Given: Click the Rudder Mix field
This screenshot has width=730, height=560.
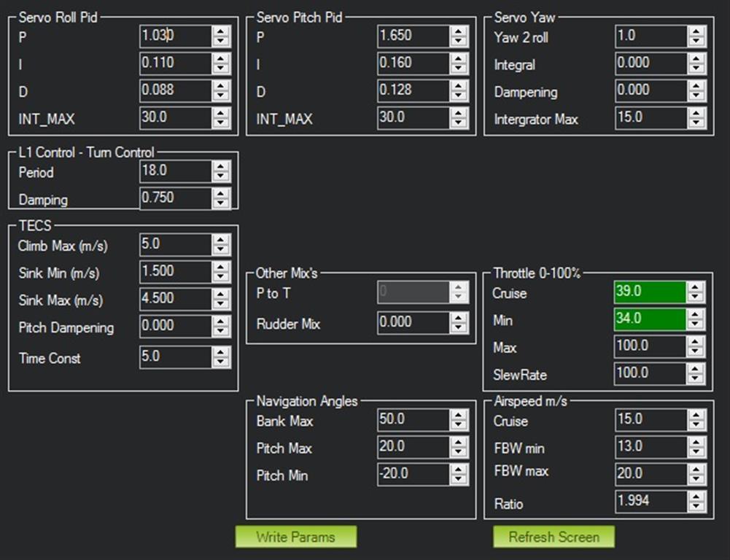Looking at the screenshot, I should [x=413, y=322].
